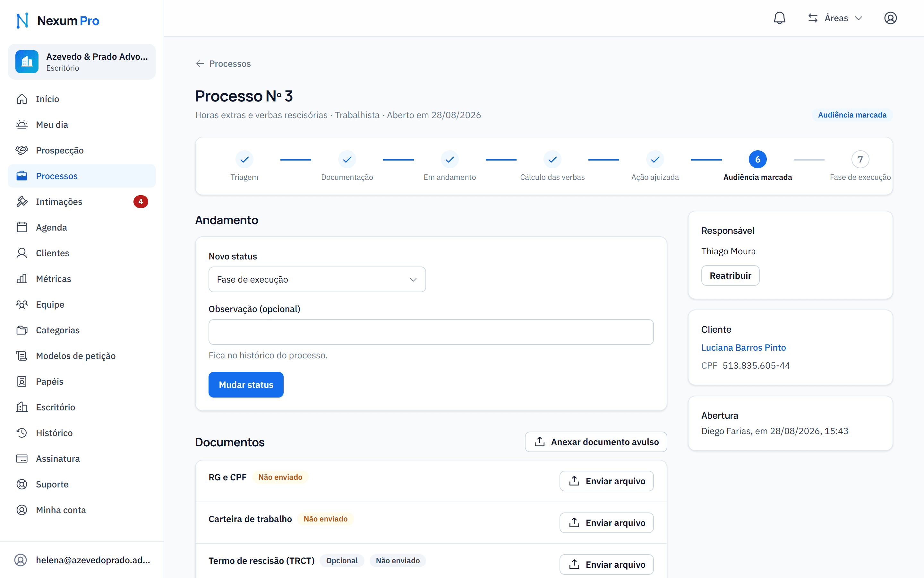Send file for Termo de rescisão (TRCT)
Viewport: 924px width, 578px height.
[606, 564]
